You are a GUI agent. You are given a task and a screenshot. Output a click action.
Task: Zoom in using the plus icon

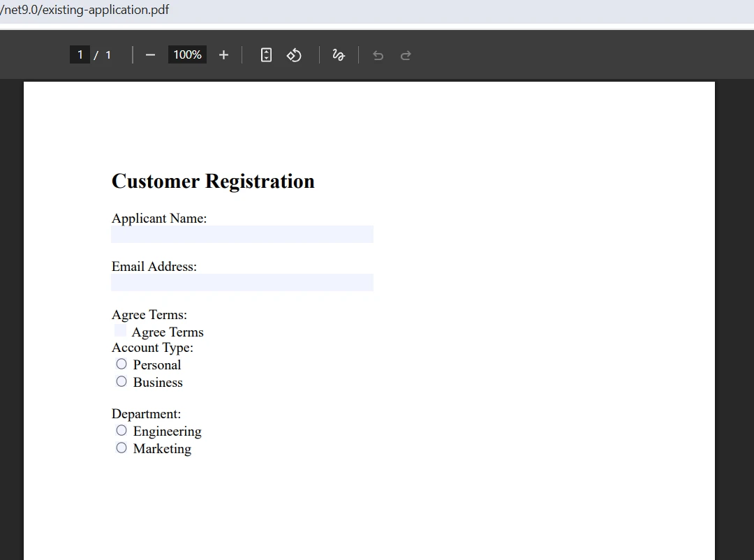tap(223, 54)
